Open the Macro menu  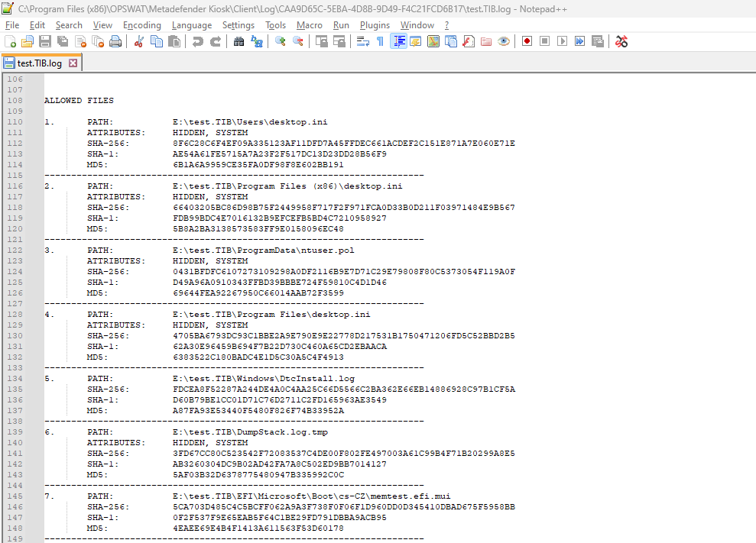point(310,25)
